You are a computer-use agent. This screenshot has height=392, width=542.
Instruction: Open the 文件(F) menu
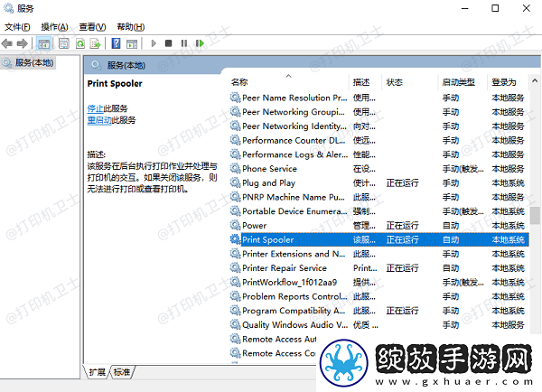17,26
